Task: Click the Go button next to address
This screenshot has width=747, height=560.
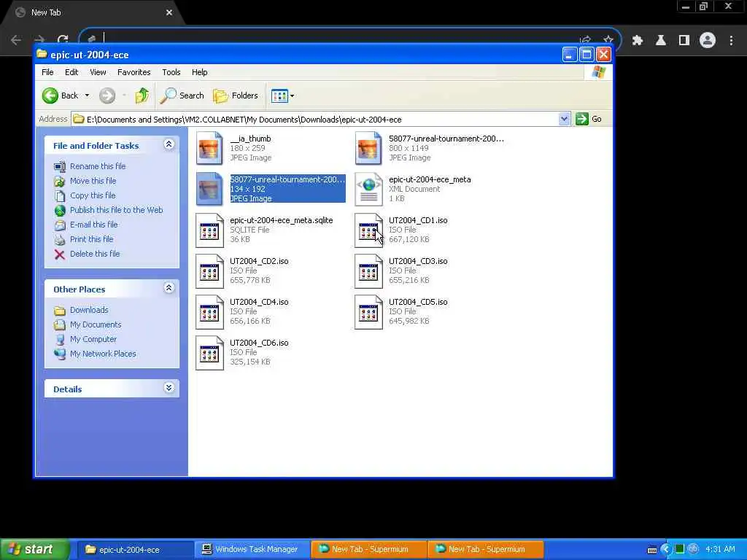Action: [x=589, y=119]
